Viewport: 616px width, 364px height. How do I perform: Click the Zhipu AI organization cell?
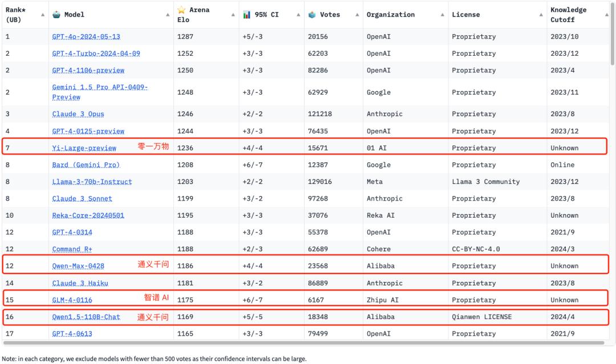[383, 300]
